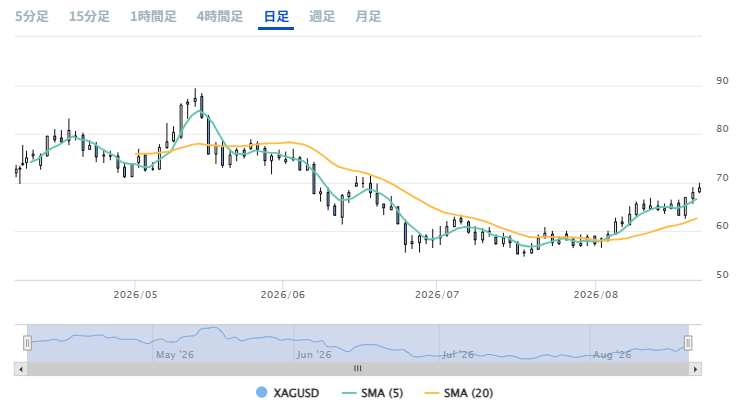Click the 80 price axis label
Viewport: 740px width, 408px height.
tap(722, 129)
